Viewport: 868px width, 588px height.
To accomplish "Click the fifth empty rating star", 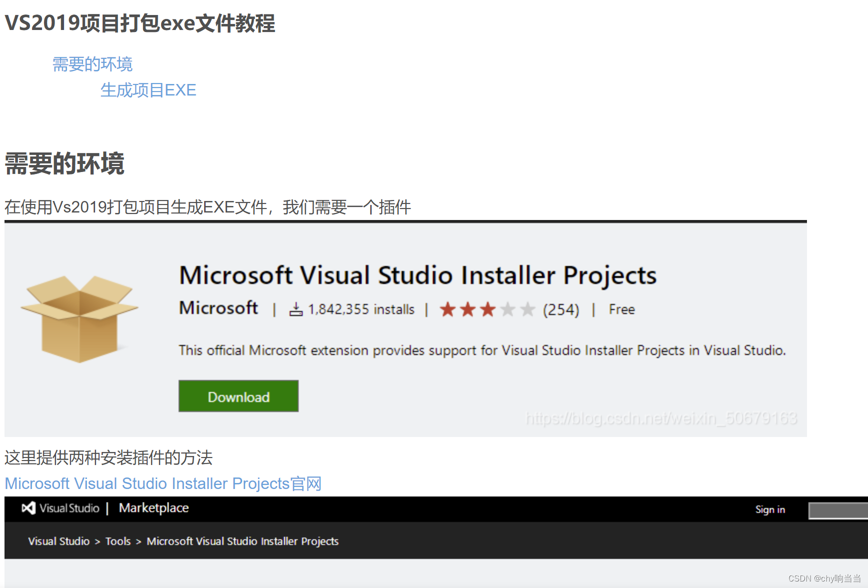I will click(x=527, y=309).
